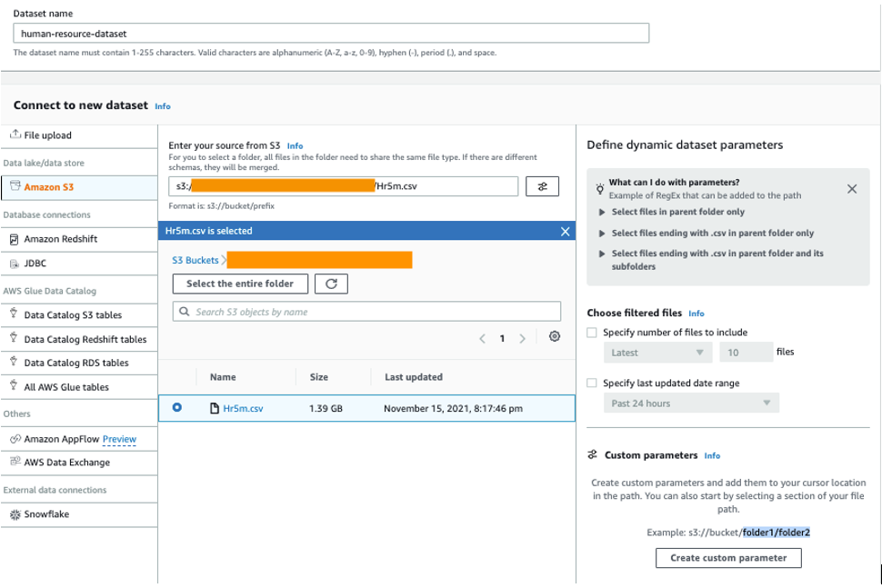Click the Data Catalog RDS tables icon
This screenshot has height=588, width=882.
click(x=14, y=362)
